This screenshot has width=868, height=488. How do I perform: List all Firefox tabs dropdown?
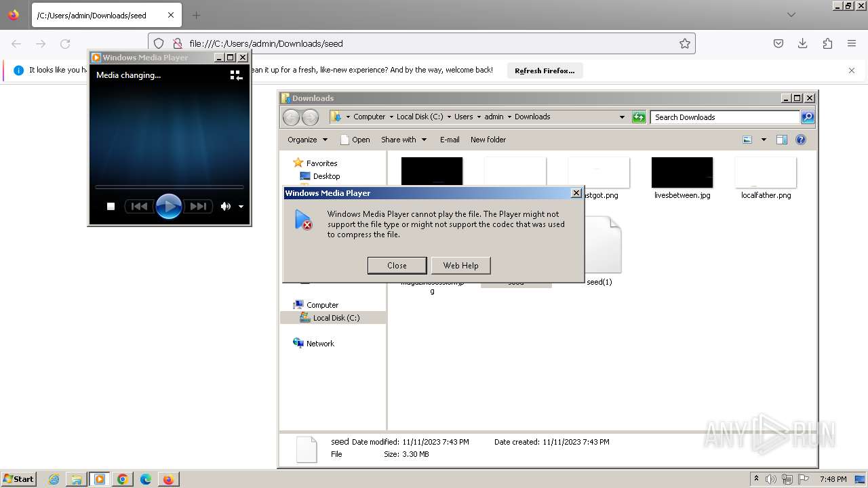point(791,15)
